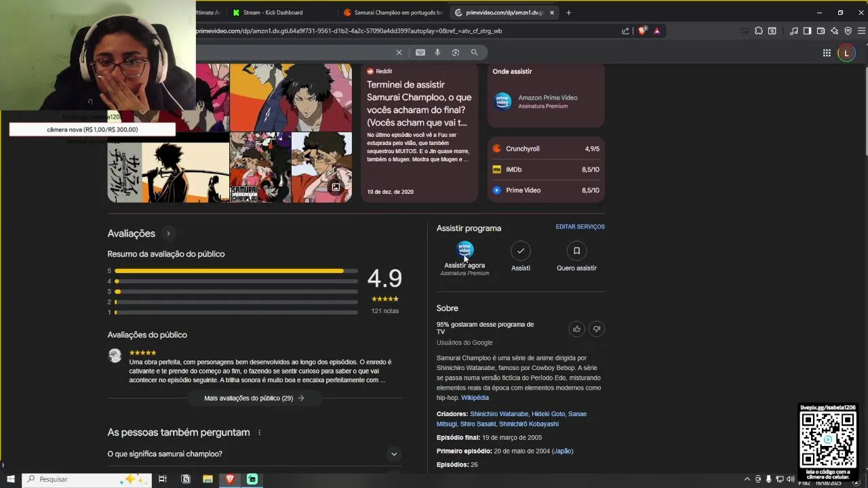Share this page from the address bar

coord(625,30)
